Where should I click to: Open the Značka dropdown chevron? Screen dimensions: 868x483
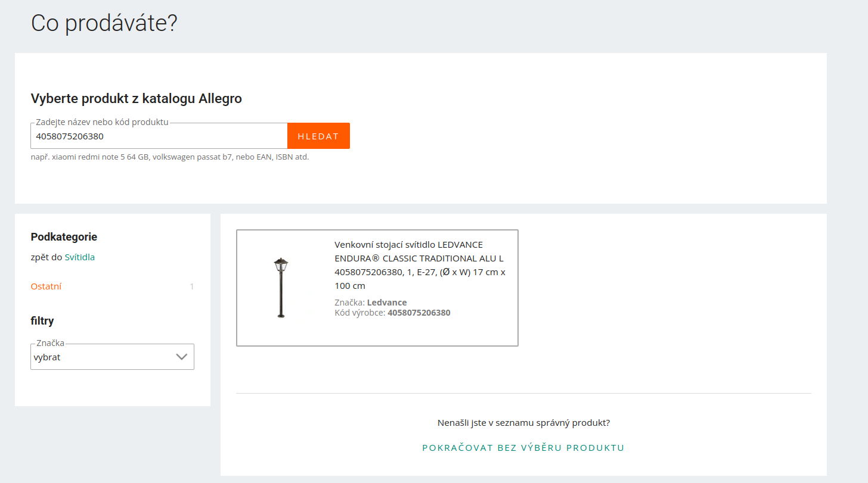pos(182,356)
